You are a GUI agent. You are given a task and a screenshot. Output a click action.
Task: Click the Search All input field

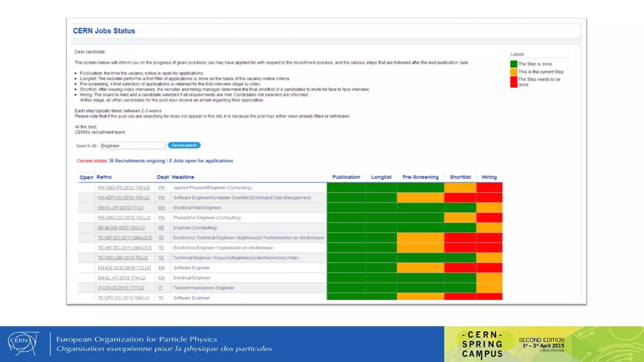pyautogui.click(x=133, y=146)
